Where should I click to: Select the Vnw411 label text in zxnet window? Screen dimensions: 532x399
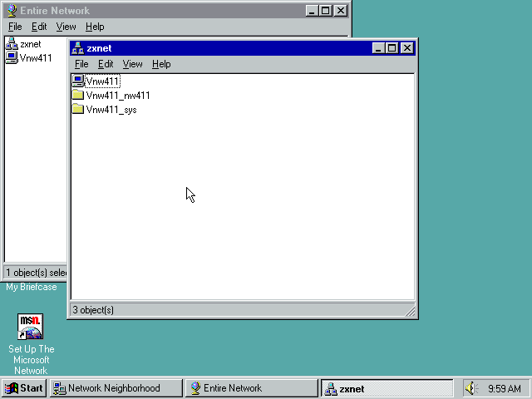click(102, 81)
